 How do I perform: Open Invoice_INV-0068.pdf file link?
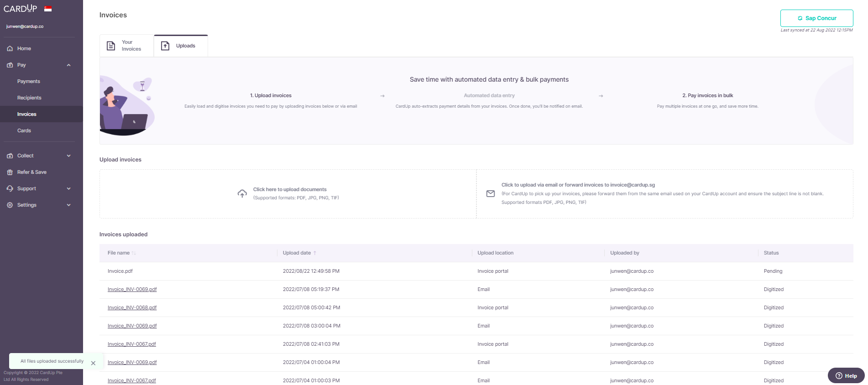[x=132, y=307]
